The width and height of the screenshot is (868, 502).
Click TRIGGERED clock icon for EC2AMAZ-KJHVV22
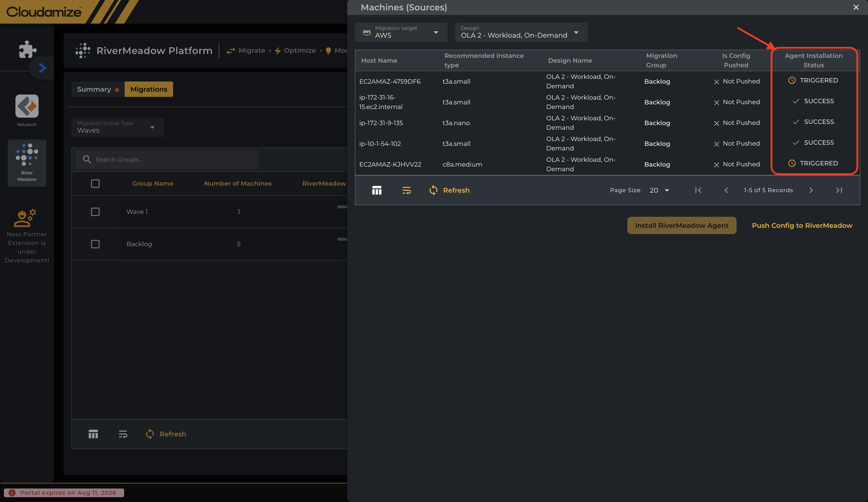point(792,163)
